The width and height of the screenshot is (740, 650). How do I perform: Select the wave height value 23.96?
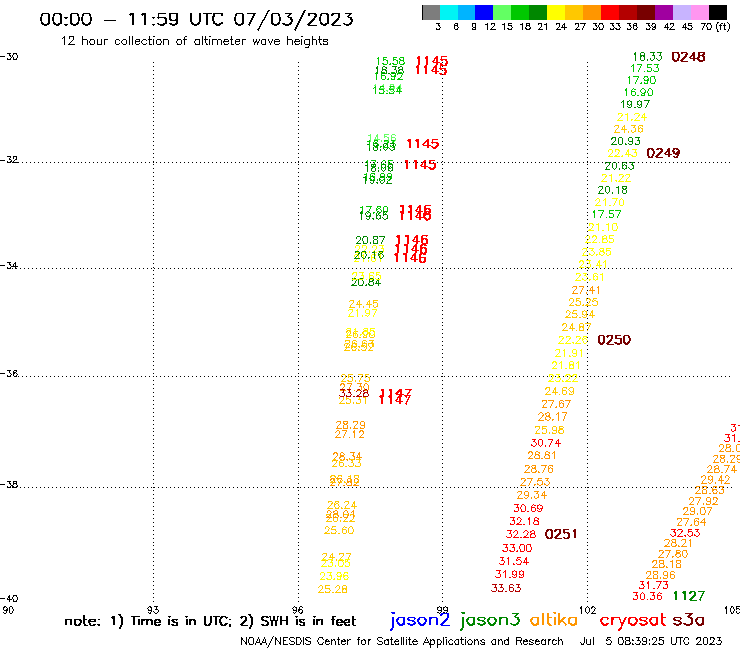(334, 576)
